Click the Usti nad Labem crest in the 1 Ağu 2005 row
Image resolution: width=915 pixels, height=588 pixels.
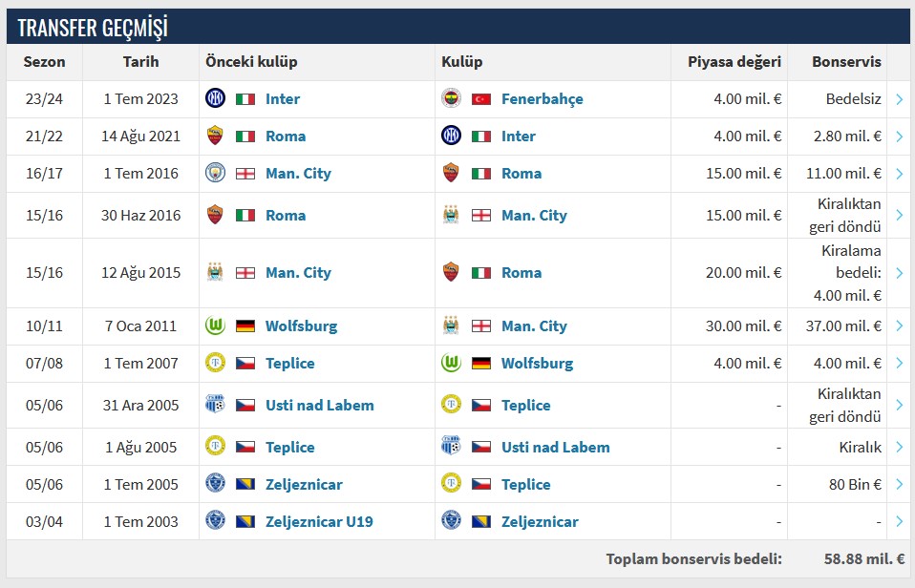451,447
